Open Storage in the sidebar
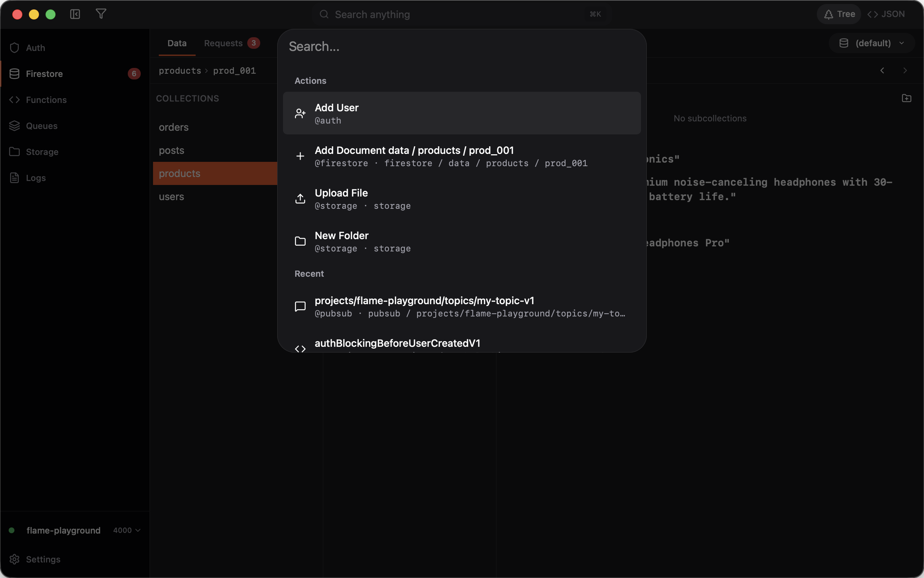Image resolution: width=924 pixels, height=578 pixels. click(x=75, y=152)
